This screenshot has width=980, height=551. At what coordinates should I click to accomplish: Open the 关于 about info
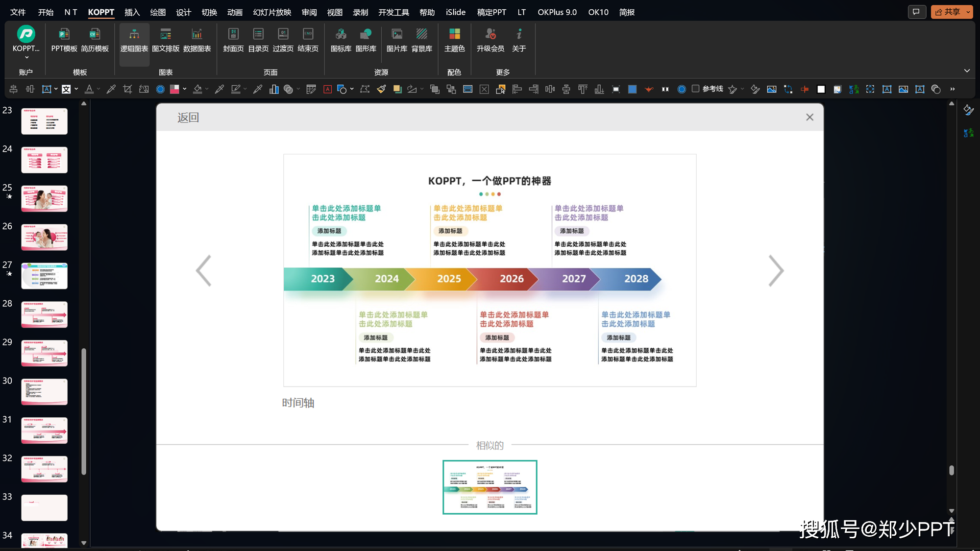(x=519, y=39)
